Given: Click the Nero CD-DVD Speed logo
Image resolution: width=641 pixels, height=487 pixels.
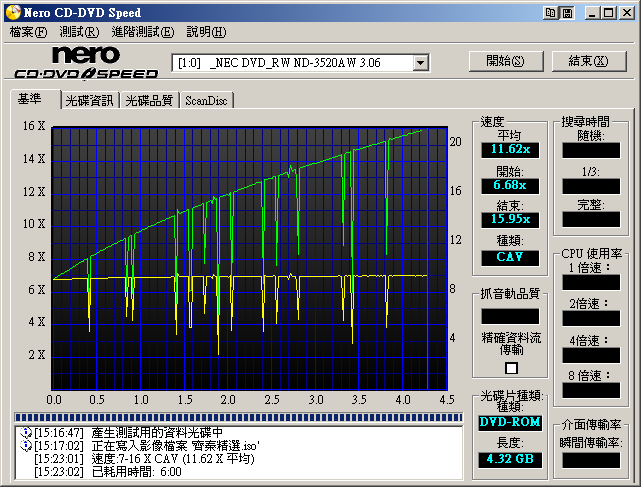Looking at the screenshot, I should [x=86, y=62].
